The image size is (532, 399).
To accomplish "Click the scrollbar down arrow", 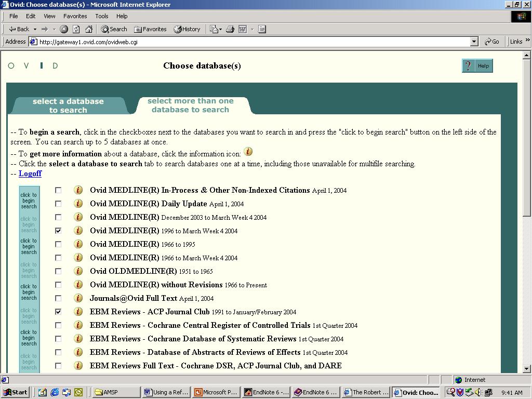I will [x=527, y=368].
